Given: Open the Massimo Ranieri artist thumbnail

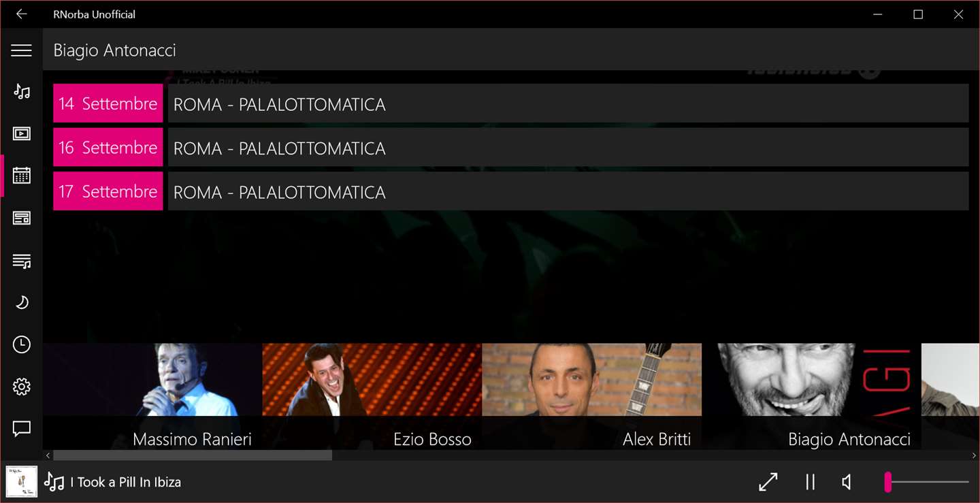Looking at the screenshot, I should point(152,396).
